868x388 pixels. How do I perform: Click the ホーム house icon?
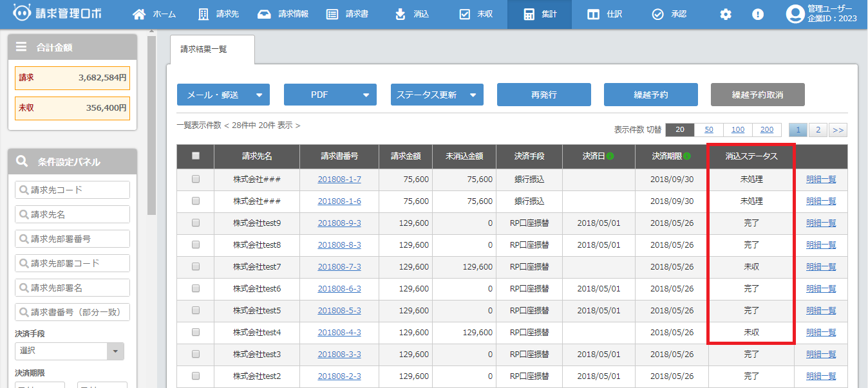pos(139,14)
